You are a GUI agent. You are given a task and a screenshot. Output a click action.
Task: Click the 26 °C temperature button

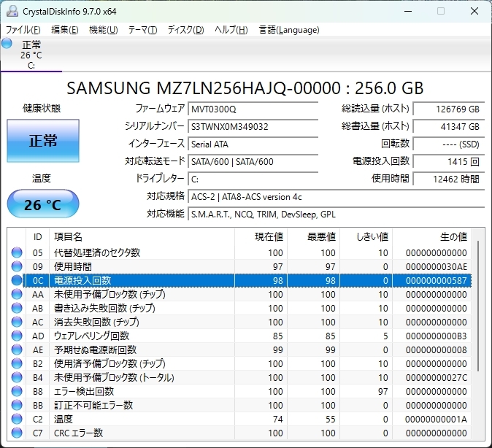pyautogui.click(x=43, y=204)
